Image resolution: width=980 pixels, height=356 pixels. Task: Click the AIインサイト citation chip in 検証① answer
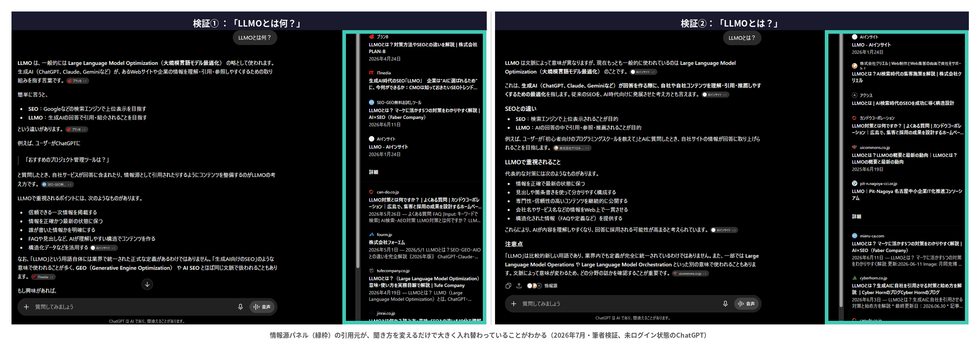point(104,248)
